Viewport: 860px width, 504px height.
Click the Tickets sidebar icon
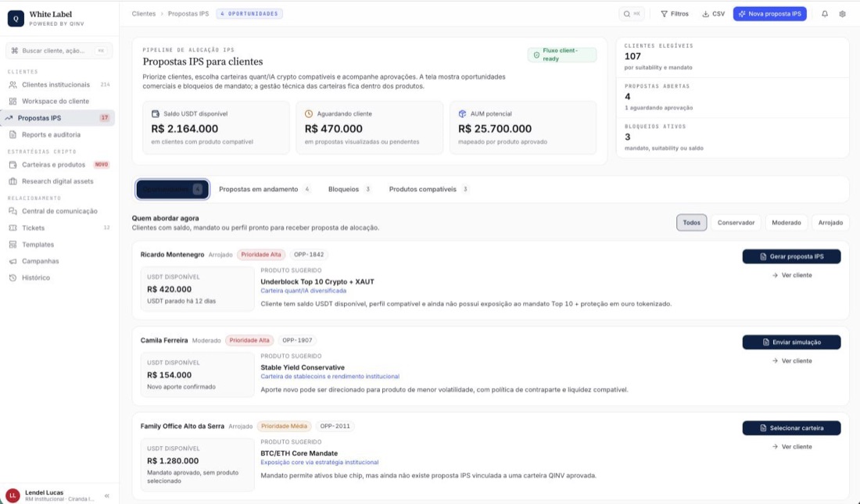coord(13,227)
